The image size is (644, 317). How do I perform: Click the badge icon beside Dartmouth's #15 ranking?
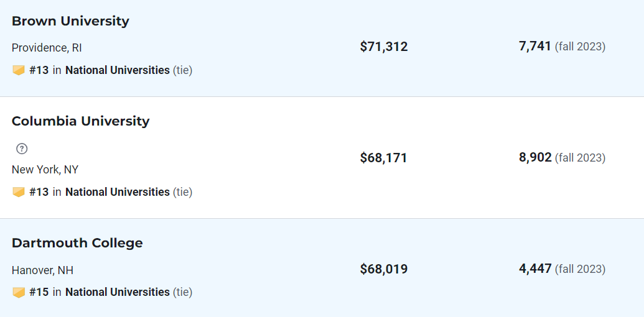(19, 292)
